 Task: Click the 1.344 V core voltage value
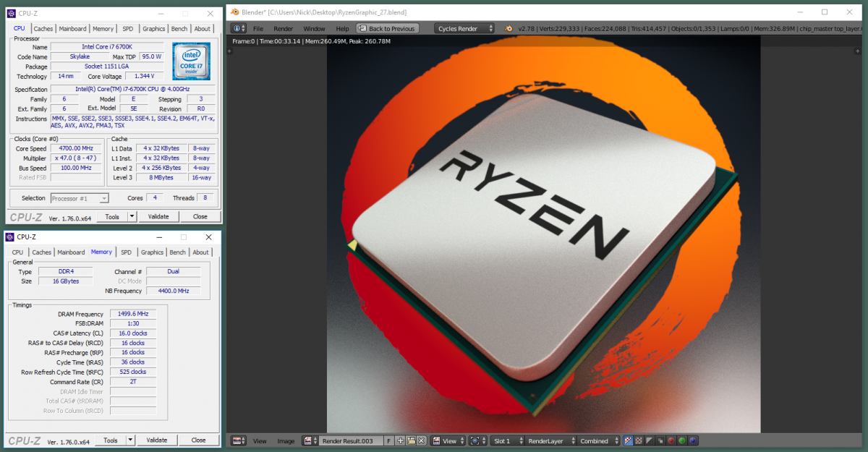(x=145, y=76)
